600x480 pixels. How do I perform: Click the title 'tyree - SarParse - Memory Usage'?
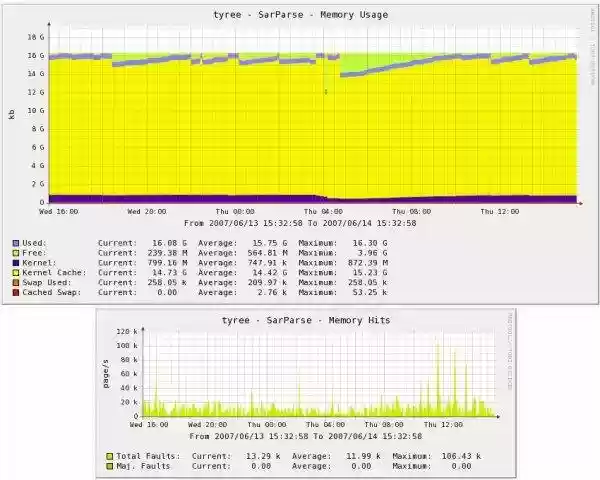click(300, 15)
